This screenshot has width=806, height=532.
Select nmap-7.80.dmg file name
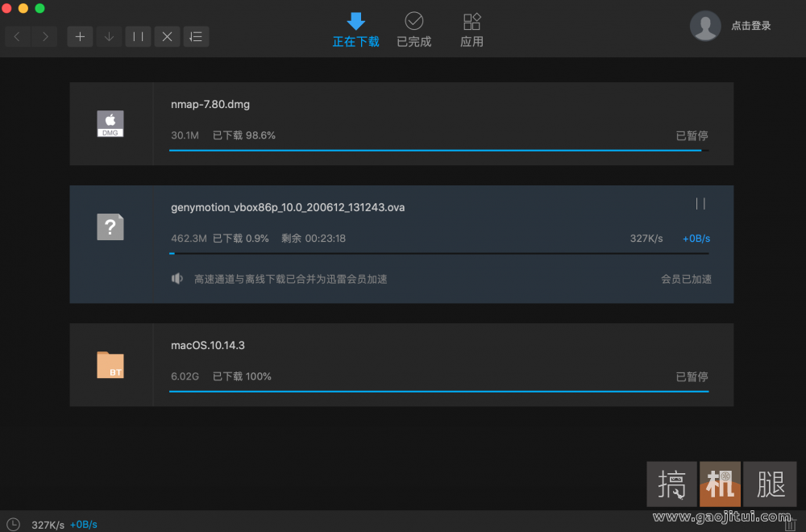click(210, 104)
